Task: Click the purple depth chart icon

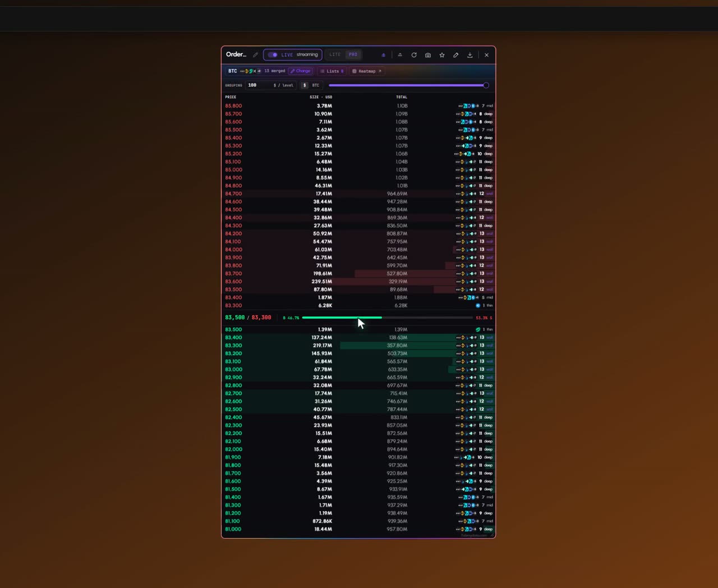Action: [x=383, y=55]
